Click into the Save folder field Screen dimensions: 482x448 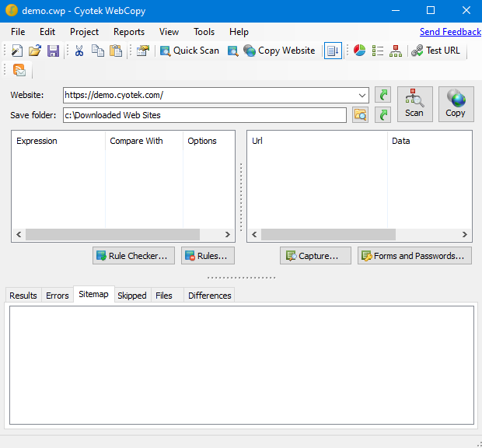pos(204,115)
